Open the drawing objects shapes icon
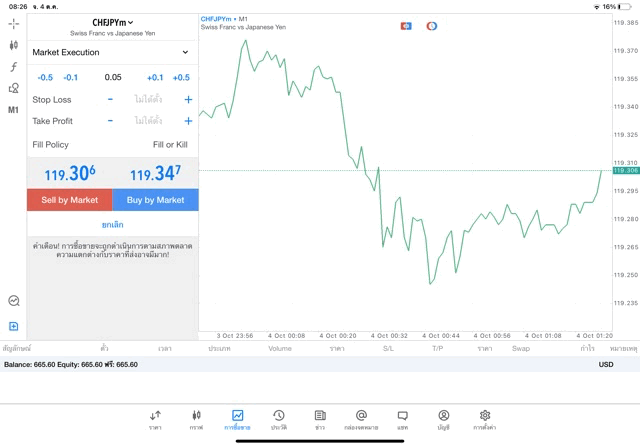640x447 pixels. [x=14, y=88]
